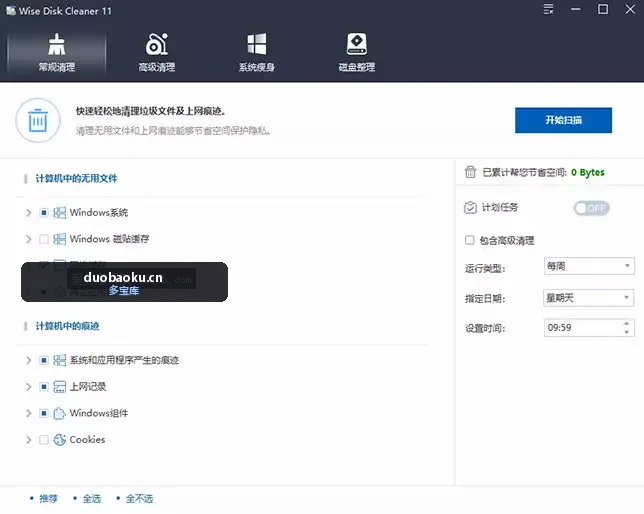Open the menu icon in title bar
644x514 pixels.
[x=548, y=9]
